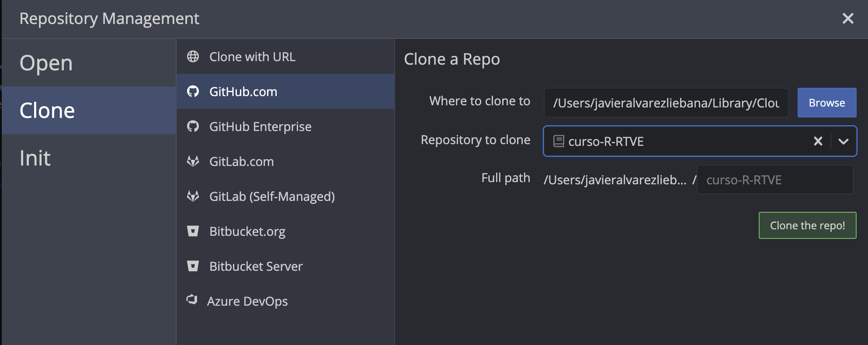Close the Repository Management dialog

[x=847, y=18]
